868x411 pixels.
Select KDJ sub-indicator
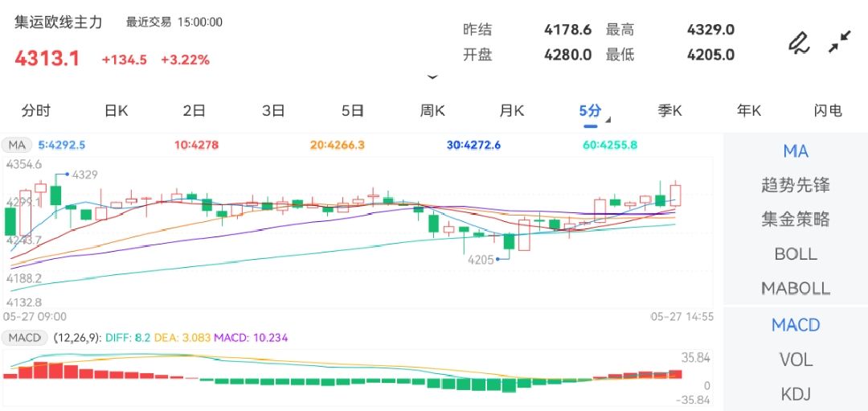pos(796,394)
